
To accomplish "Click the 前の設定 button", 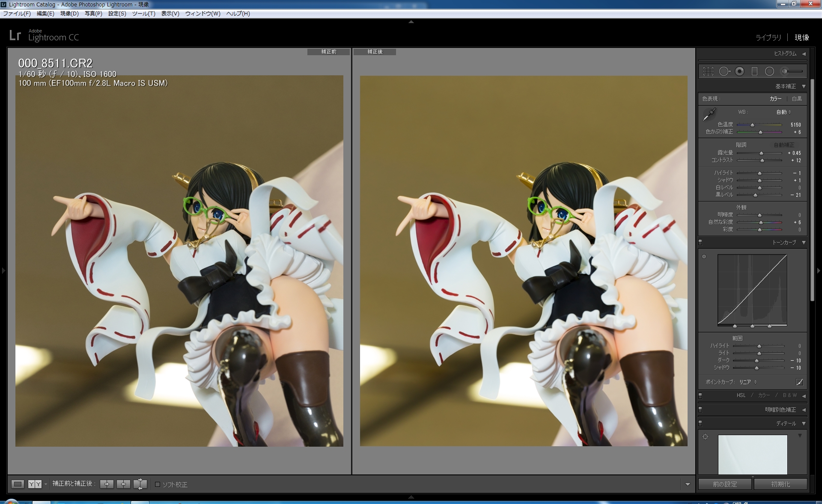I will [725, 484].
